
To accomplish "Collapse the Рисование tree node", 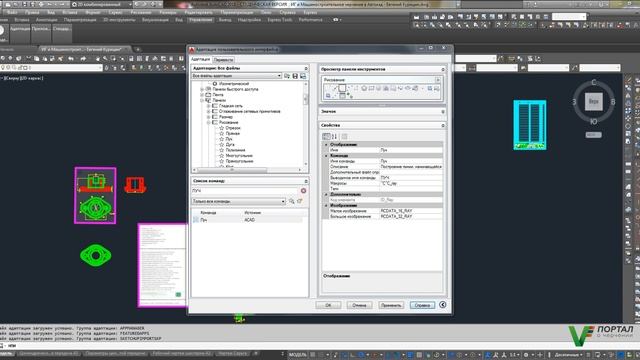I will point(209,122).
